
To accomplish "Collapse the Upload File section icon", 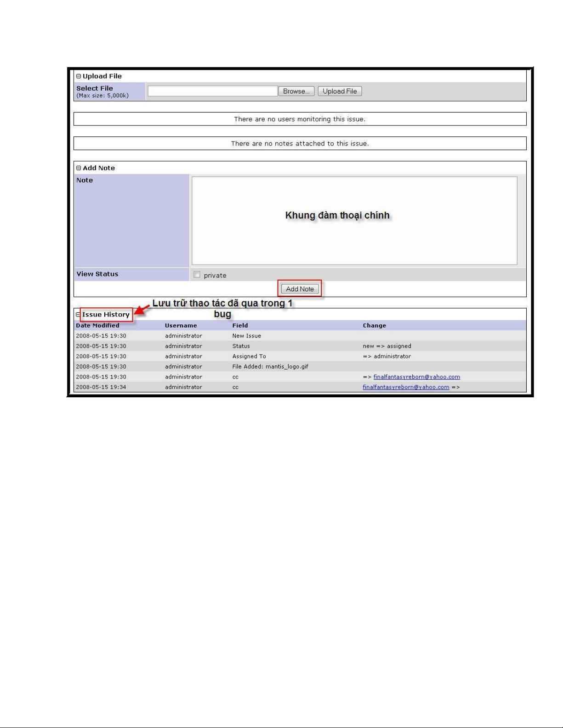I will [x=79, y=76].
